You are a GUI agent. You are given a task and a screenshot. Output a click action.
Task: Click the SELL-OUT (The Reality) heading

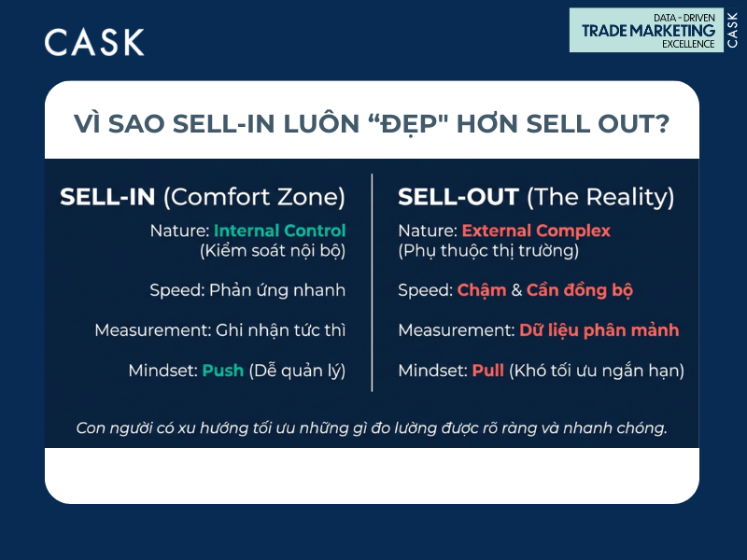(536, 197)
